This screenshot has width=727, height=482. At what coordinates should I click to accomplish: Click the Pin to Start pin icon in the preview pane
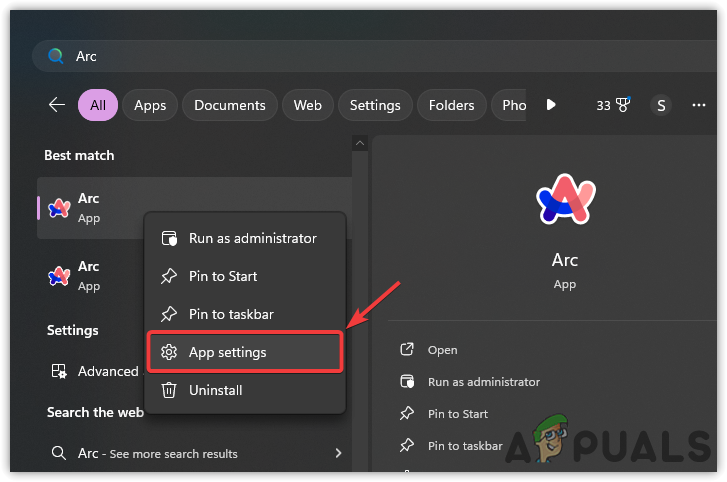pos(407,413)
